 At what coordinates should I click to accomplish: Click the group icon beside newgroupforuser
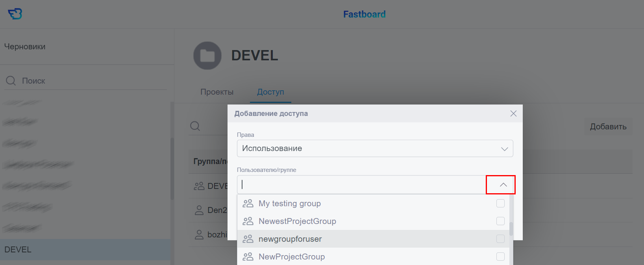click(248, 239)
